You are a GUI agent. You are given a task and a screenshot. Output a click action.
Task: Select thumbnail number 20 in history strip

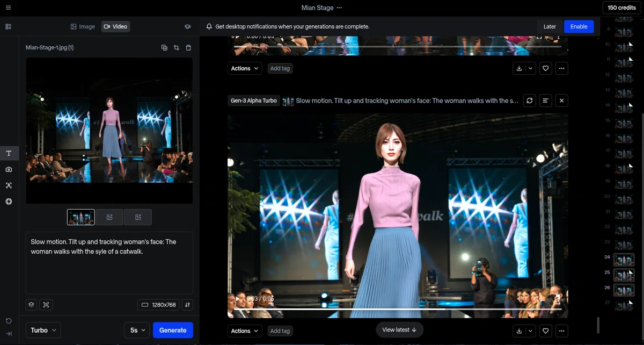(624, 199)
